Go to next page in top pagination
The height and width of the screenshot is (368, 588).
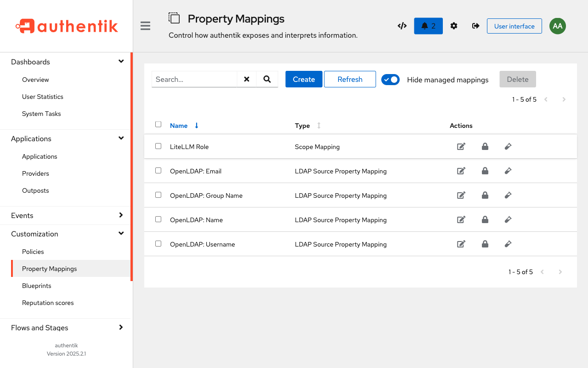[564, 99]
